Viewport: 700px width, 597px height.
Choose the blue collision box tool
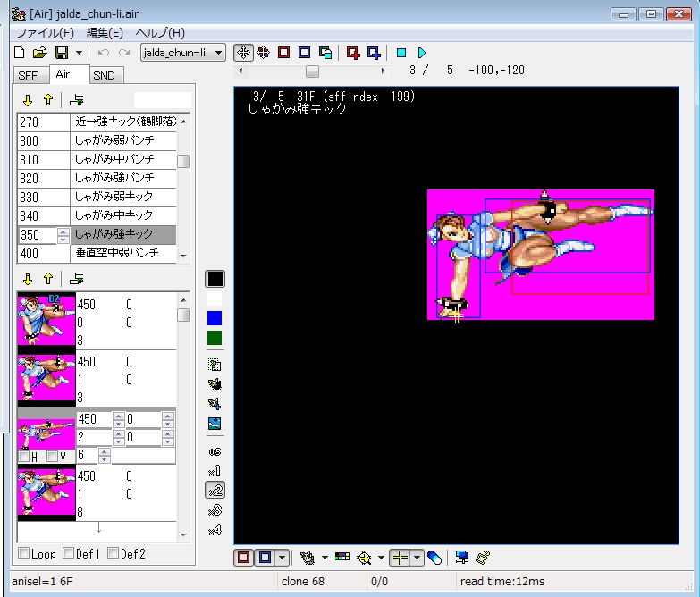(305, 53)
